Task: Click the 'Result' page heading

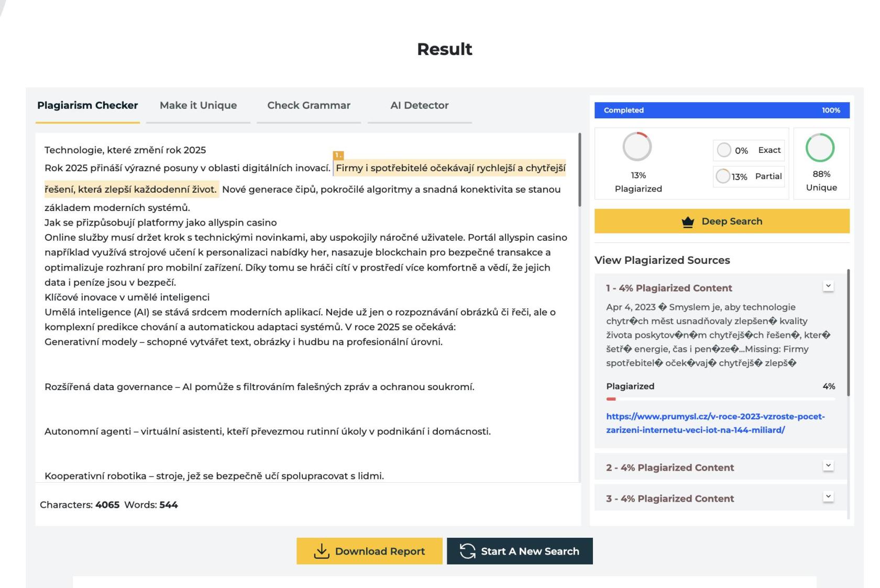Action: coord(444,49)
